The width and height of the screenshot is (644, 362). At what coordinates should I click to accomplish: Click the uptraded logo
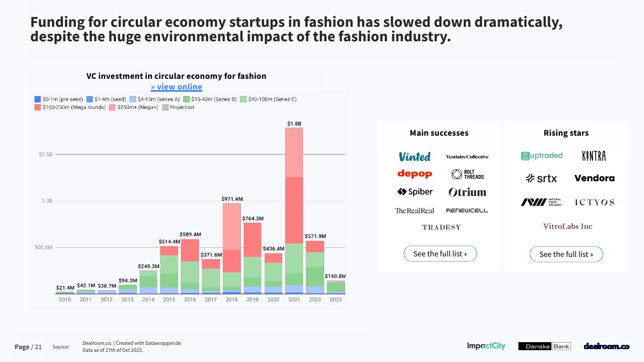point(541,156)
